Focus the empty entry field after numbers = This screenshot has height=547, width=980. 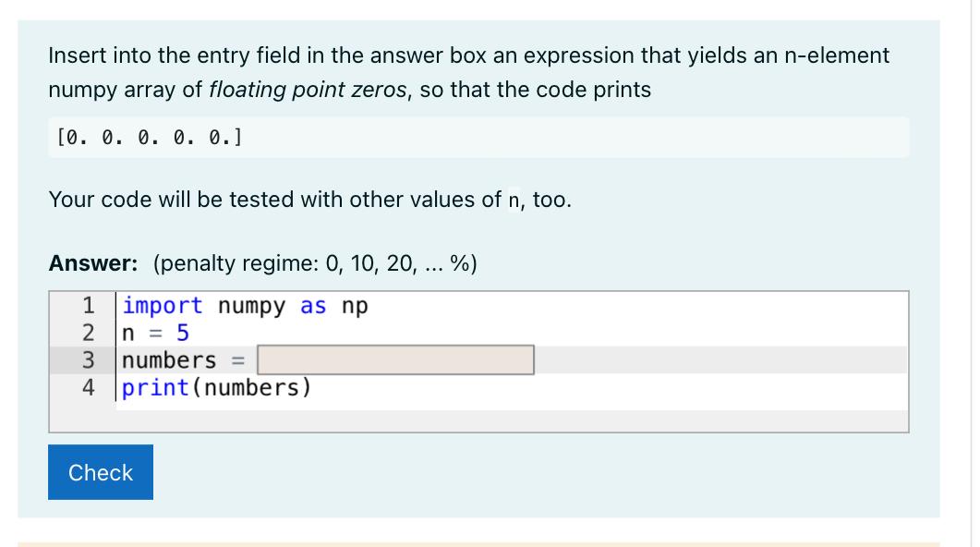[x=395, y=360]
